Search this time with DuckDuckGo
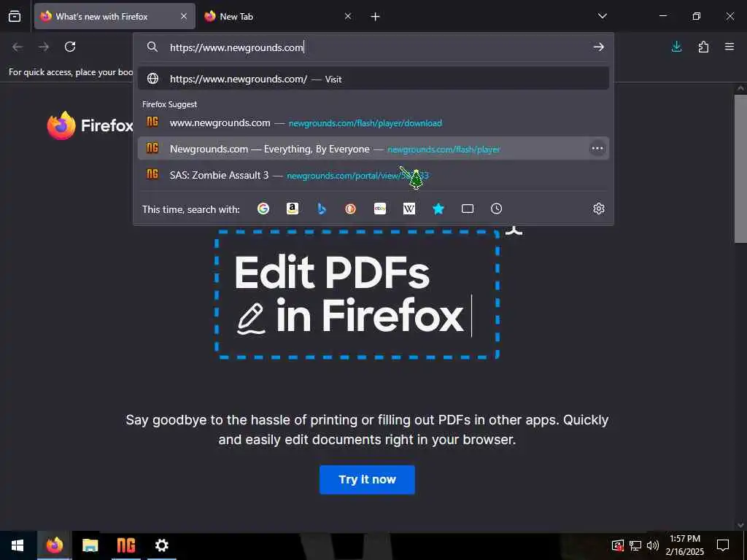The width and height of the screenshot is (747, 560). [351, 209]
